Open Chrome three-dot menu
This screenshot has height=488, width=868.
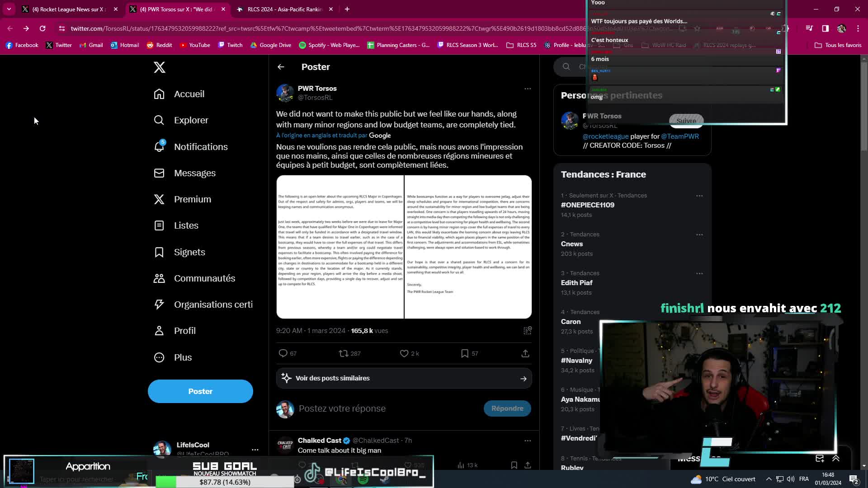858,28
